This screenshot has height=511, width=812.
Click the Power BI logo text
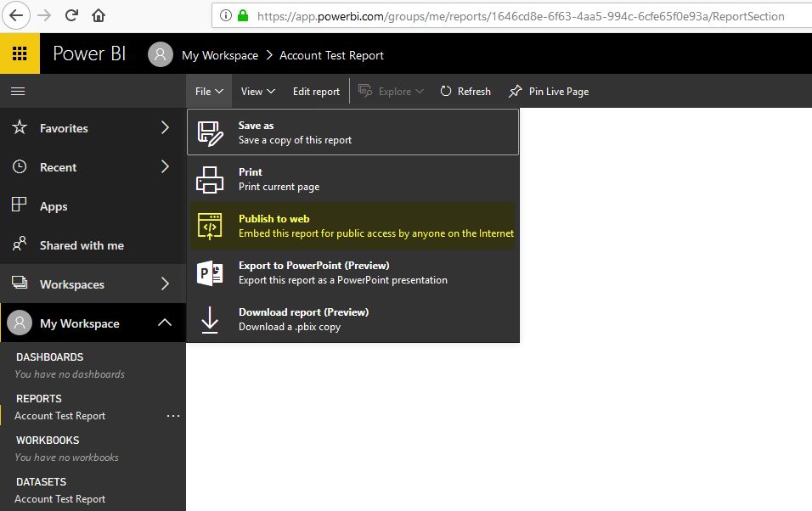pyautogui.click(x=89, y=53)
